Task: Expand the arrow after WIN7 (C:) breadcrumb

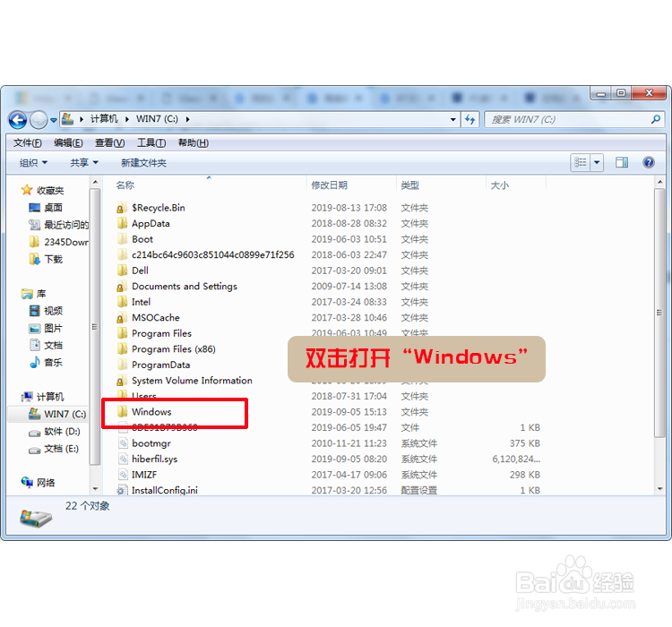Action: point(187,119)
